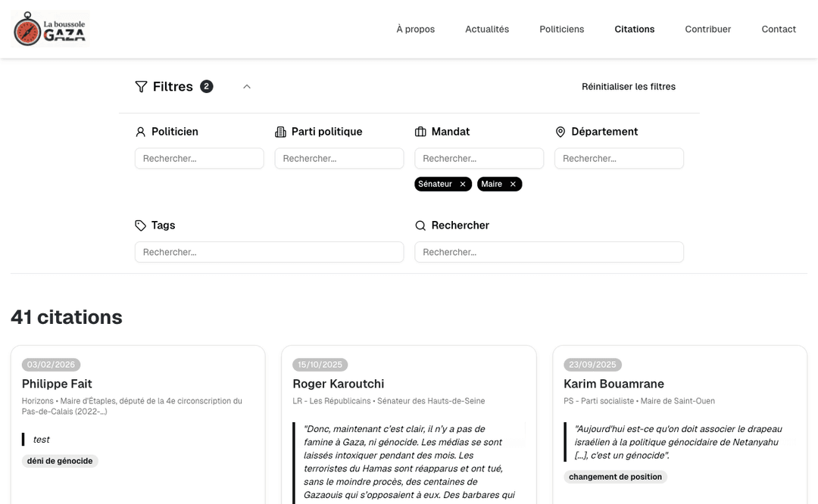This screenshot has height=504, width=818.
Task: Navigate to the Contribuer page
Action: click(707, 30)
